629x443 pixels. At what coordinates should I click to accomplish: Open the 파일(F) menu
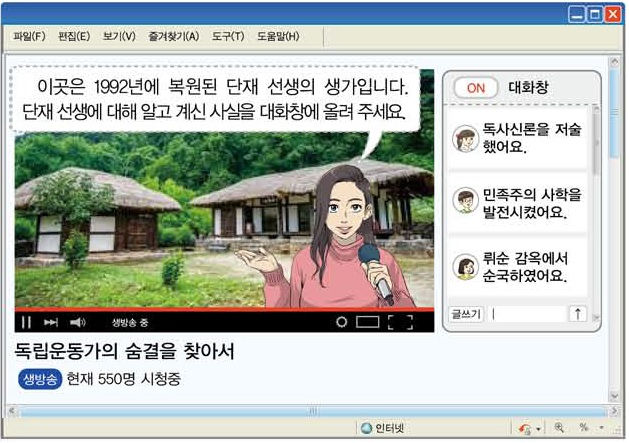(30, 37)
